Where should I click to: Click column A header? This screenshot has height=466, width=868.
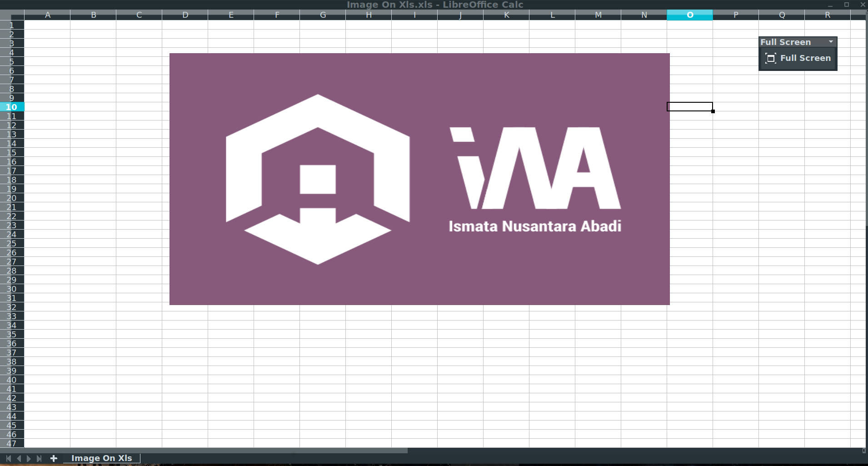point(47,15)
